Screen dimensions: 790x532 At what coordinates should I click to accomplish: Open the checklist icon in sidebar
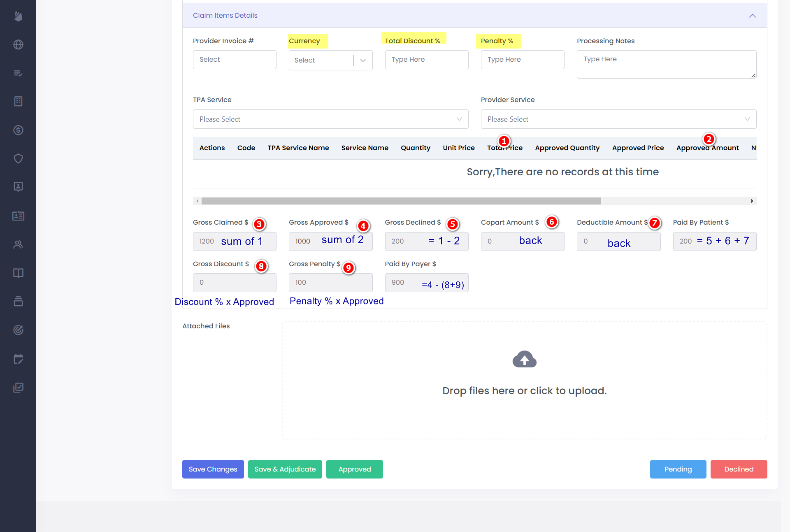click(x=18, y=73)
